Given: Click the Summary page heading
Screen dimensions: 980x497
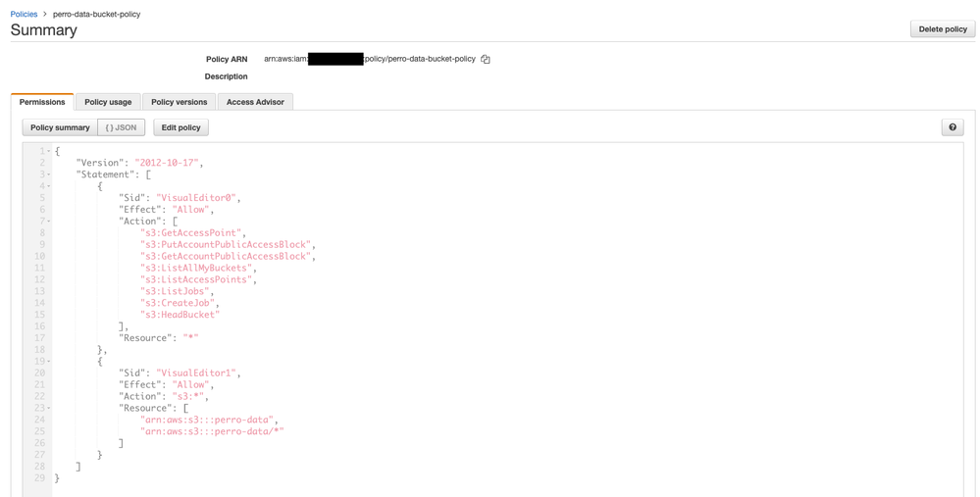Looking at the screenshot, I should (44, 30).
